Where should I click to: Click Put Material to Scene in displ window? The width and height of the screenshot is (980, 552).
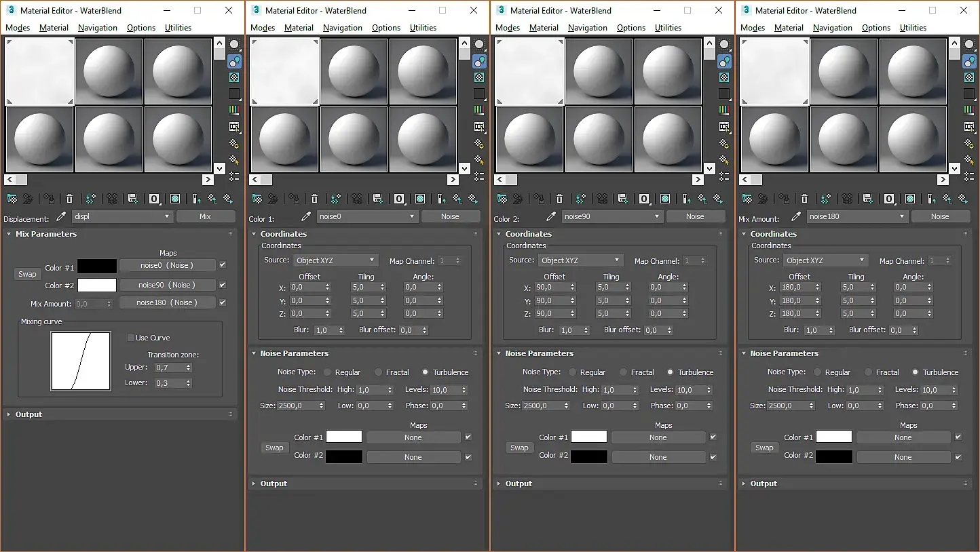click(x=28, y=199)
